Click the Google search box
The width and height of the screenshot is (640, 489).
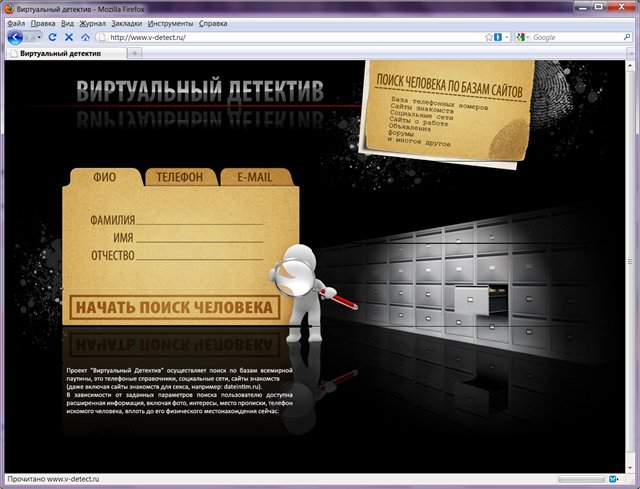tap(568, 37)
